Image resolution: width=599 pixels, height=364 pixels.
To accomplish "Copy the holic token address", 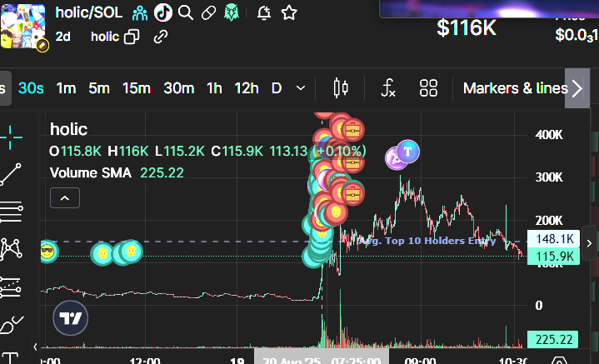I will pyautogui.click(x=132, y=37).
